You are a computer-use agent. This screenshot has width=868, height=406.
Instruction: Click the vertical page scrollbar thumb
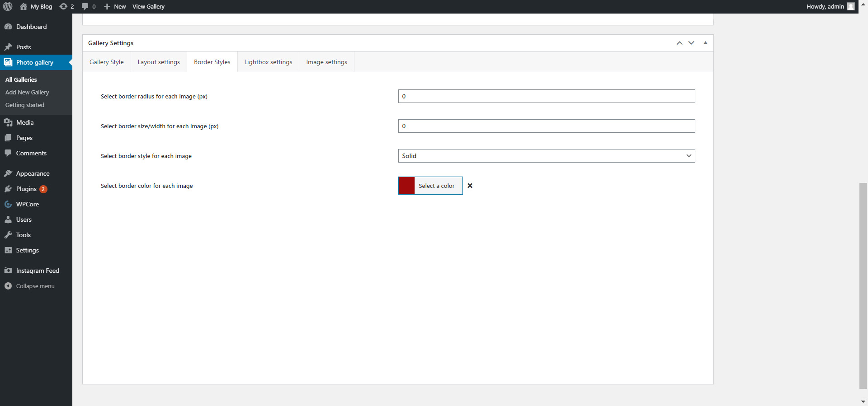(x=863, y=285)
